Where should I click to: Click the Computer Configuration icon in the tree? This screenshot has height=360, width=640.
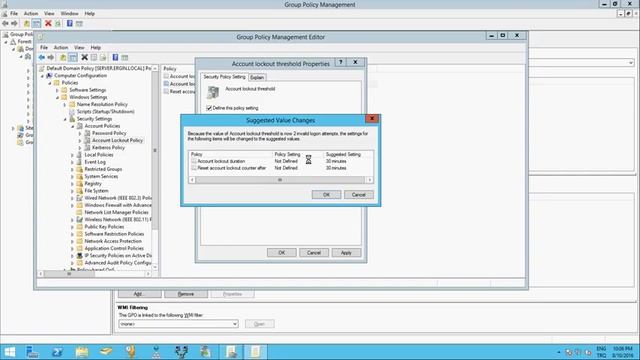click(49, 76)
